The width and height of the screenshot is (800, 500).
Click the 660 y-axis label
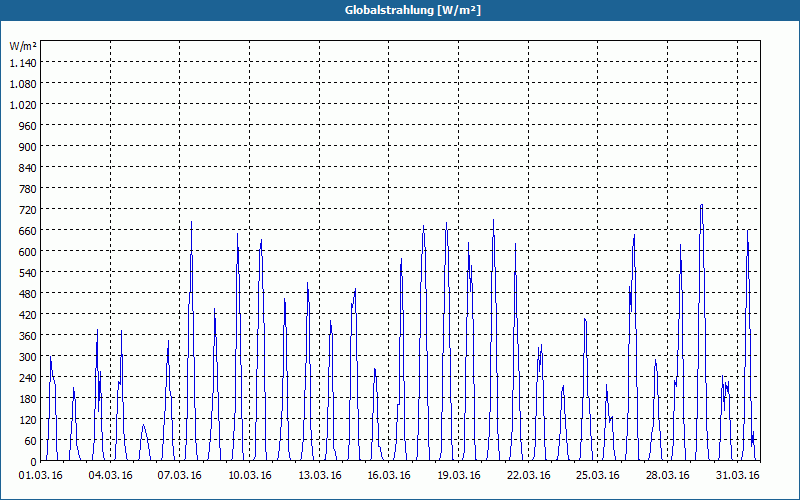[28, 231]
